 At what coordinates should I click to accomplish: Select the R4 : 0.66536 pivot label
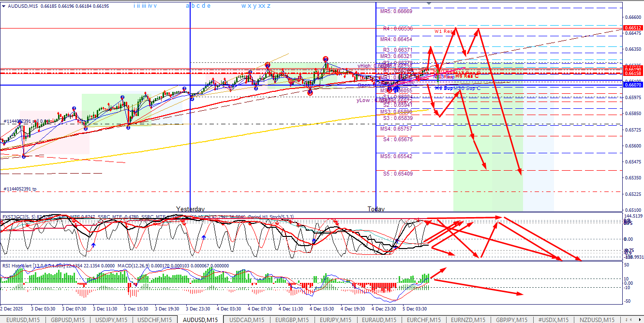(398, 29)
